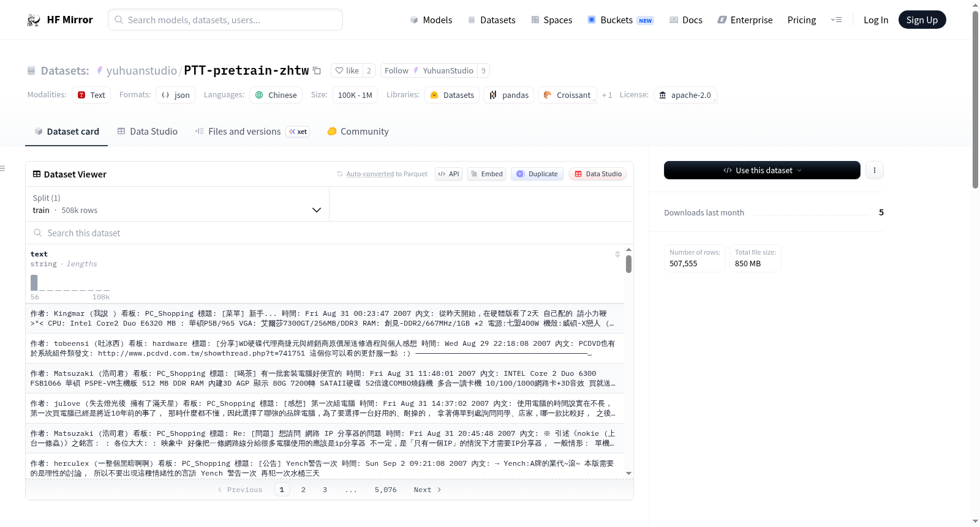Screen dimensions: 980x527
Task: Click the search magnifier in dataset search
Action: click(37, 233)
